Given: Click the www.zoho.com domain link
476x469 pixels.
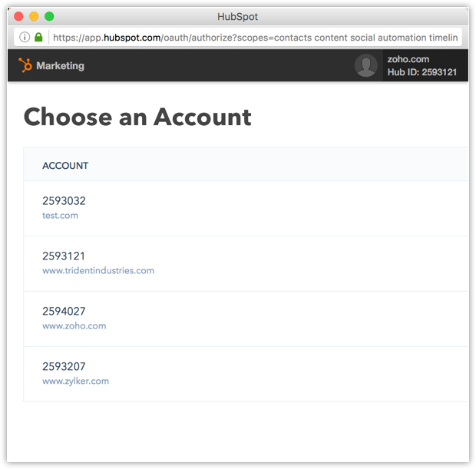Looking at the screenshot, I should [74, 326].
